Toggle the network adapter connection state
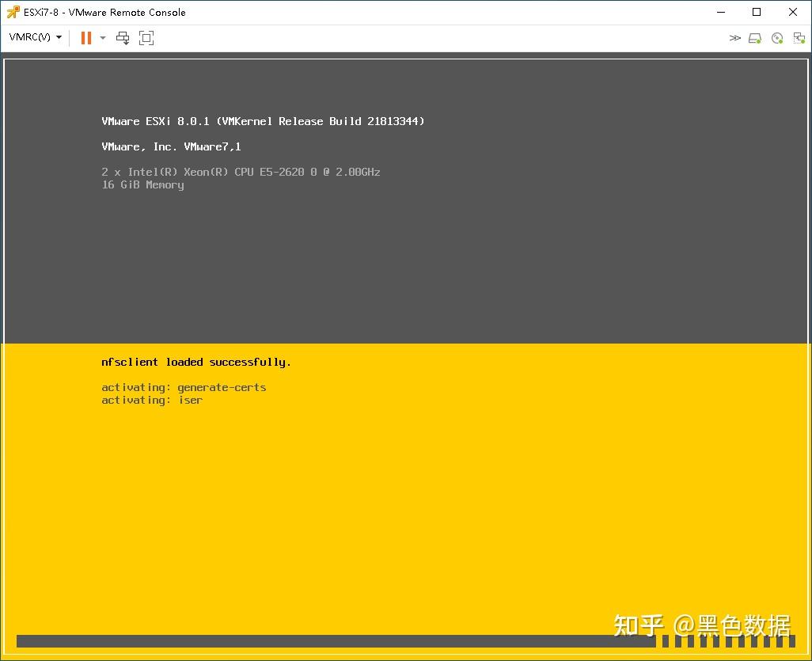 [x=798, y=37]
